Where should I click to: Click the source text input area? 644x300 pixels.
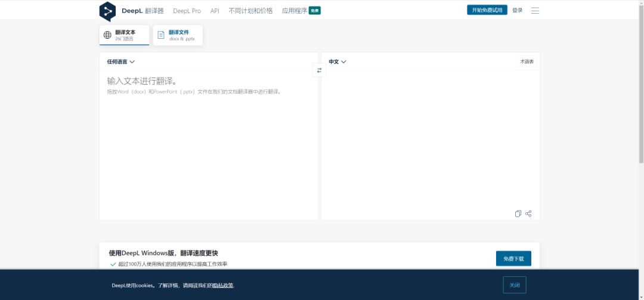(209, 145)
